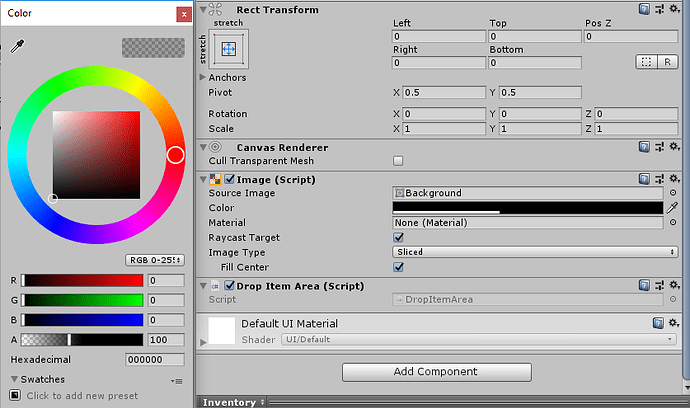Open settings gear of Default UI Material
This screenshot has height=408, width=690.
click(x=674, y=323)
